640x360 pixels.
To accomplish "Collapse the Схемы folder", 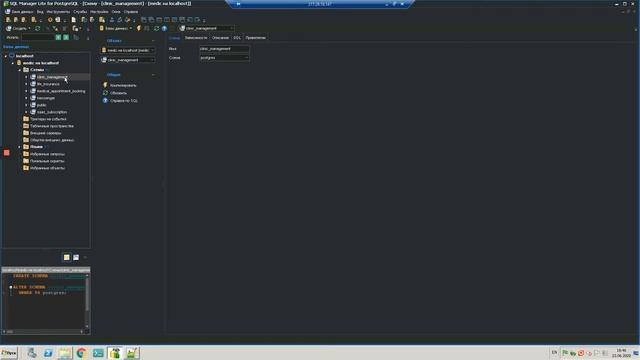I will pyautogui.click(x=20, y=70).
